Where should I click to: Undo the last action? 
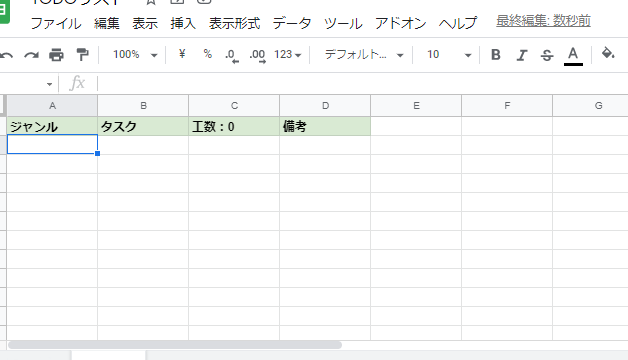[6, 55]
